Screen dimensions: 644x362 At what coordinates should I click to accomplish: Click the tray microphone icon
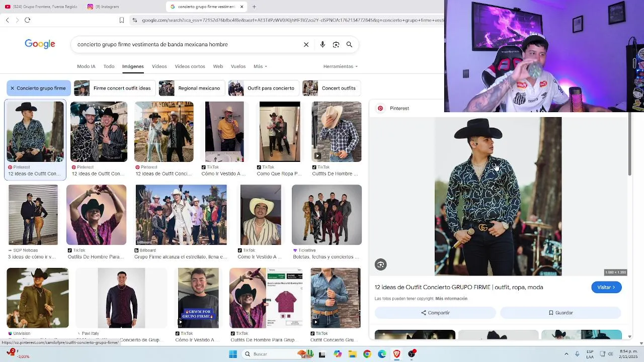(x=577, y=354)
